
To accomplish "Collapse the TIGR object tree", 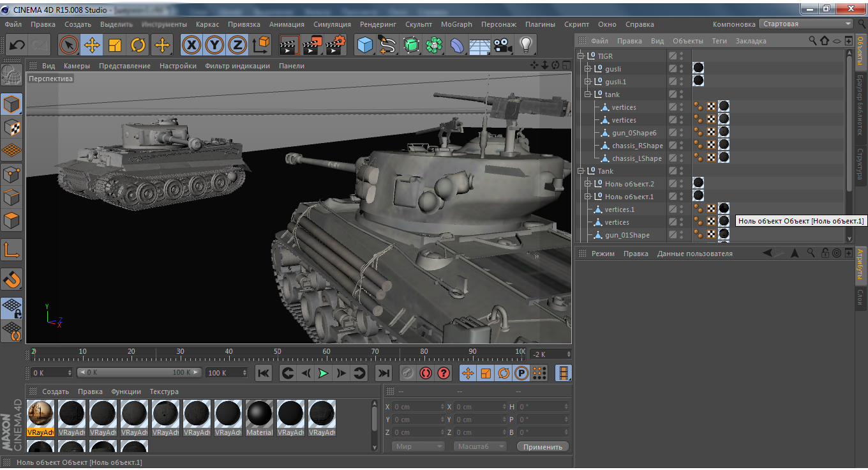I will click(x=581, y=56).
